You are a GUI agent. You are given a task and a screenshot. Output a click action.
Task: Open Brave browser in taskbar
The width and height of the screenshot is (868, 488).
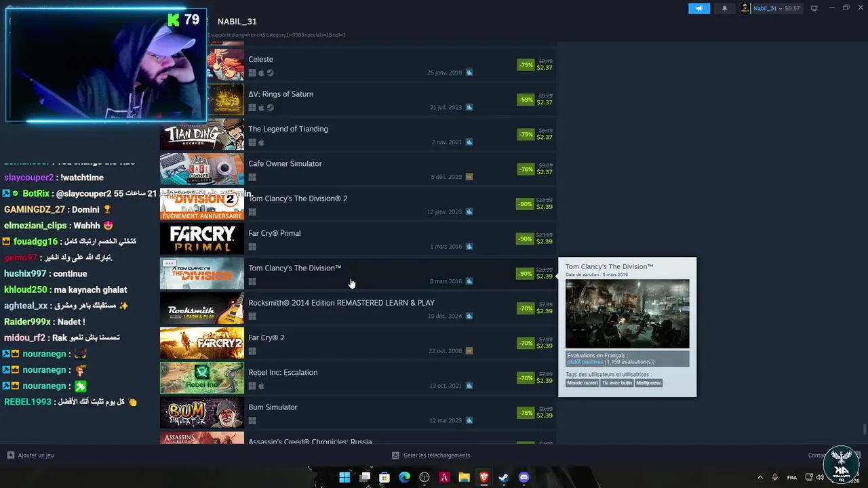coord(484,477)
